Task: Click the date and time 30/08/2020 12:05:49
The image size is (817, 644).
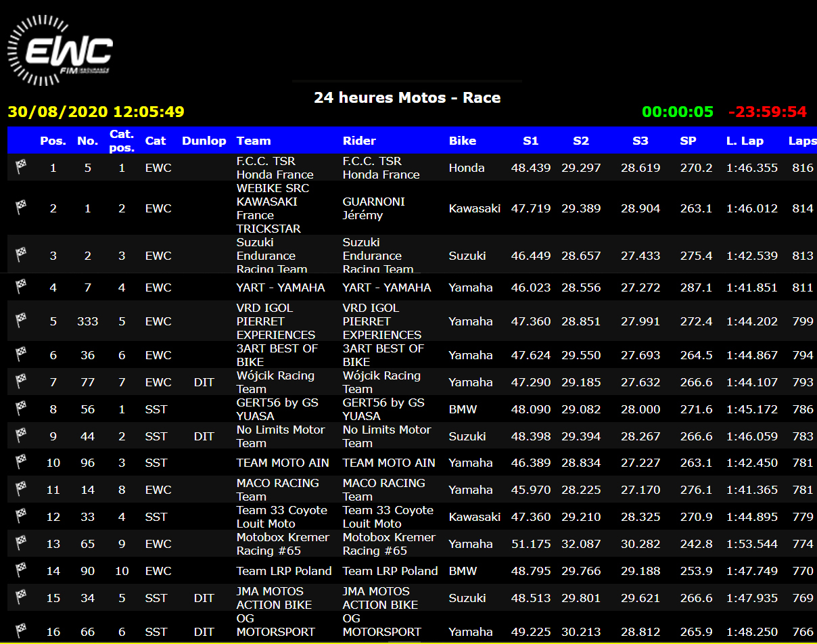Action: coord(95,112)
